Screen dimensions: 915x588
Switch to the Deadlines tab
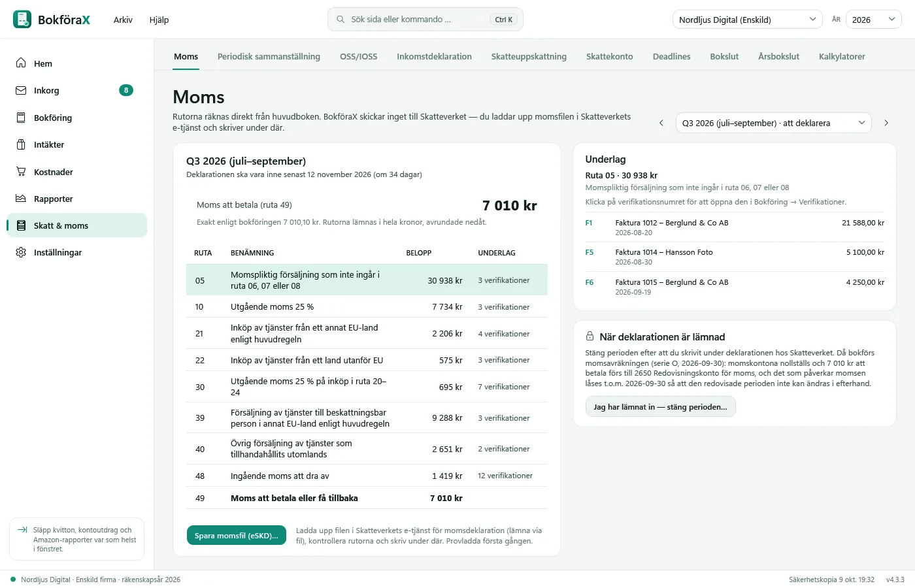point(671,57)
